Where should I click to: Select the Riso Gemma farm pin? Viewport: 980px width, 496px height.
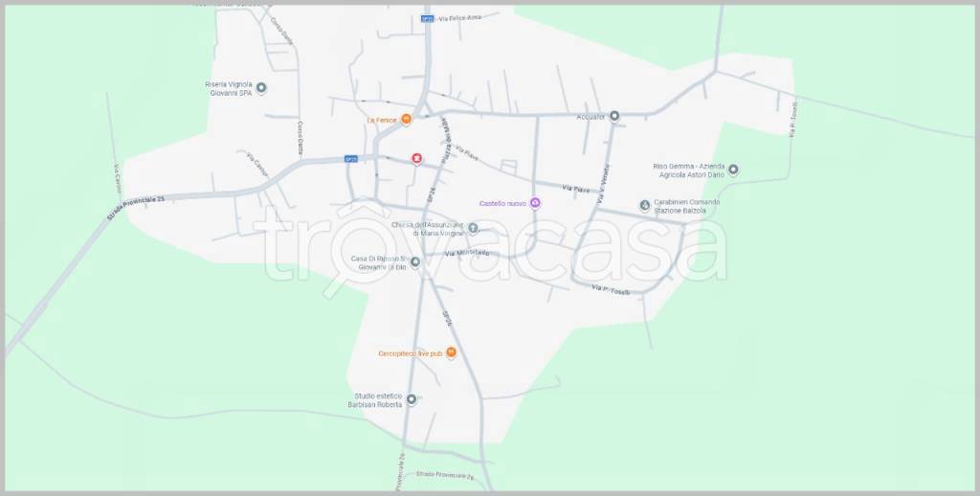pos(733,170)
